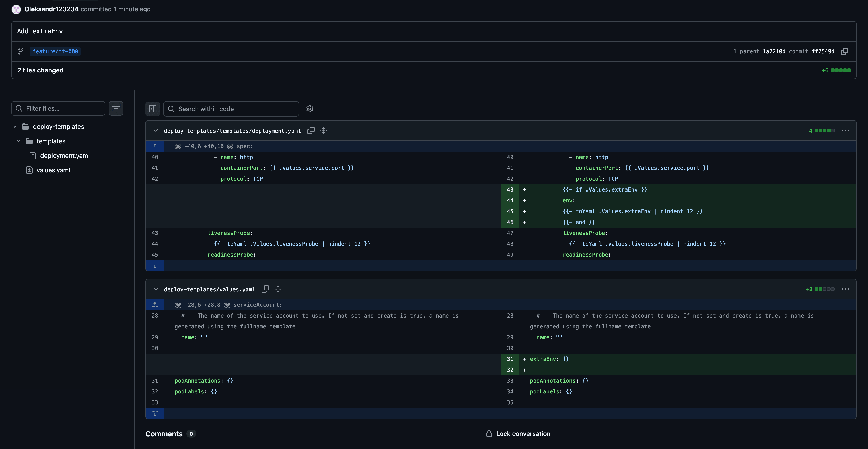868x449 pixels.
Task: Click the deployment.yaml file icon in tree
Action: pos(33,156)
